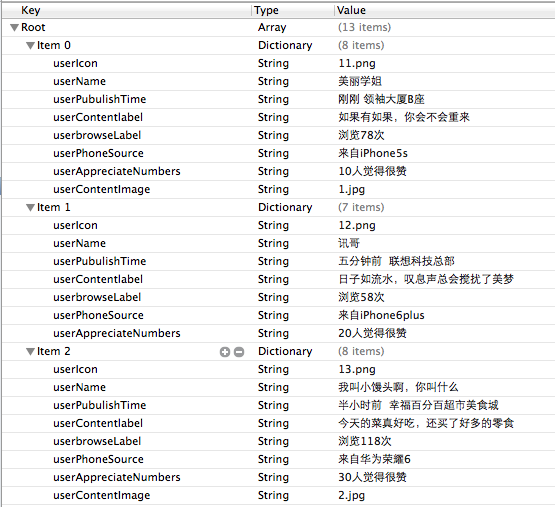Click the String type of Item 1 userIcon
Image resolution: width=555 pixels, height=507 pixels.
point(273,225)
